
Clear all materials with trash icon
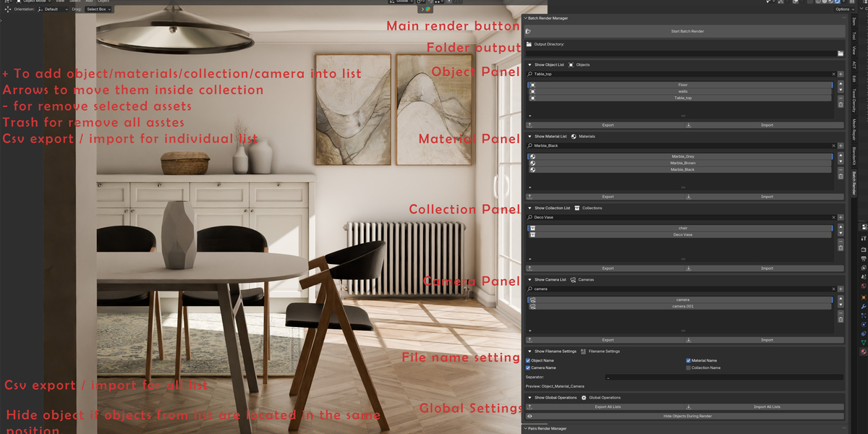pyautogui.click(x=841, y=176)
